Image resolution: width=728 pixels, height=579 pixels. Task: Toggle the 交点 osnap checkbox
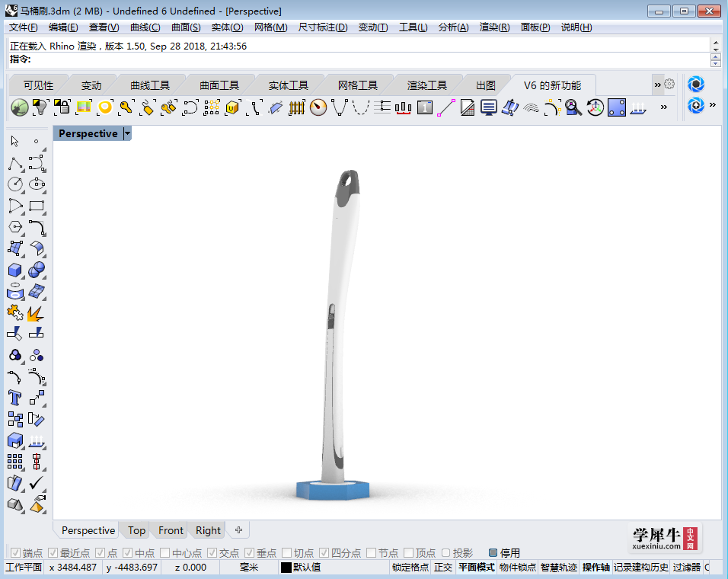[212, 552]
